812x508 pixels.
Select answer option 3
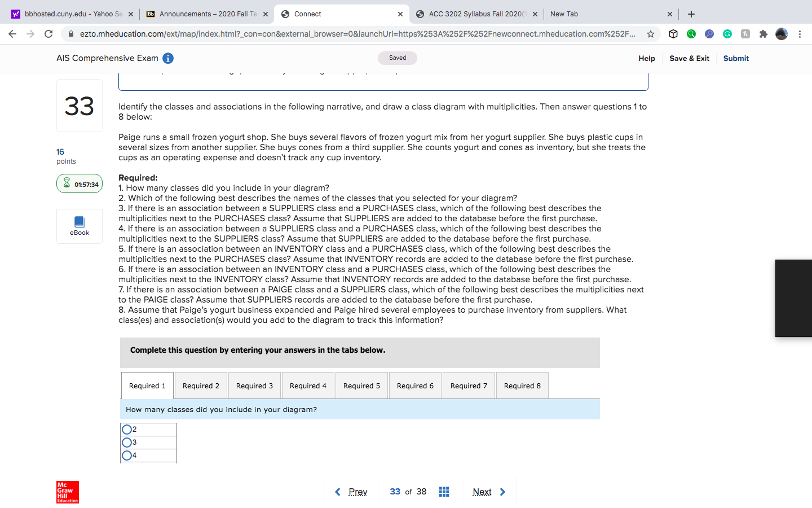tap(127, 443)
